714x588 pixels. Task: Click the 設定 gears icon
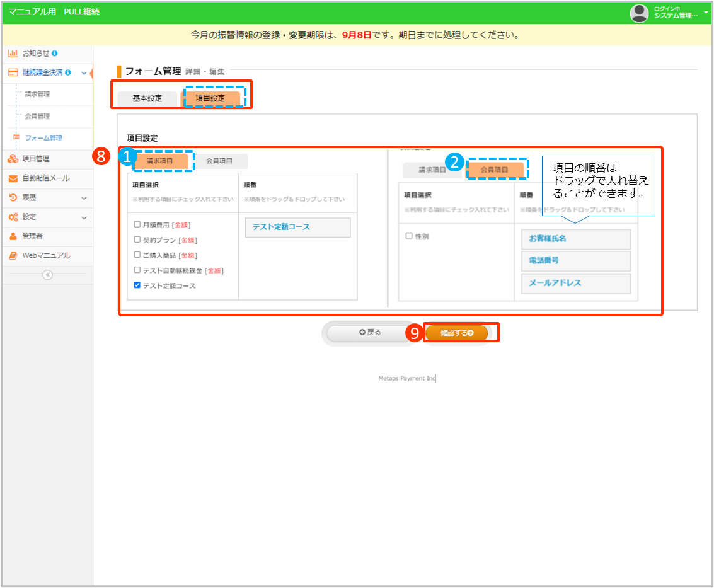point(13,217)
